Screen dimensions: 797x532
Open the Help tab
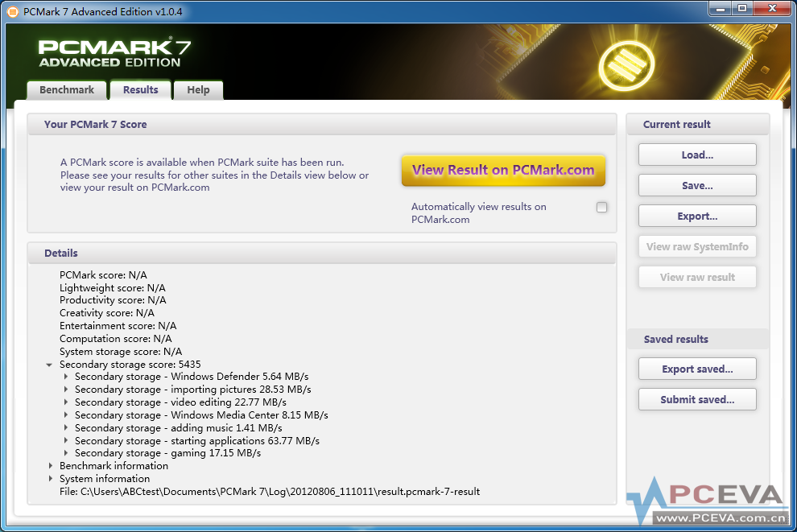click(198, 90)
